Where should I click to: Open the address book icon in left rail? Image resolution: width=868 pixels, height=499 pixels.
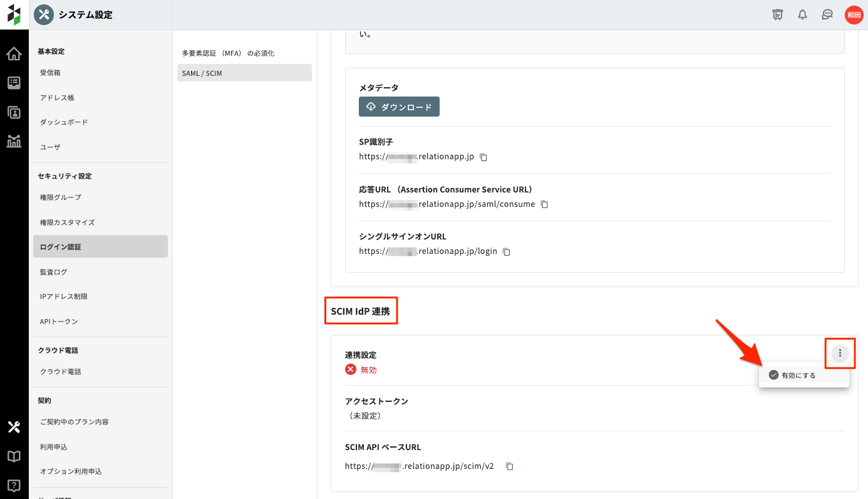(x=14, y=112)
